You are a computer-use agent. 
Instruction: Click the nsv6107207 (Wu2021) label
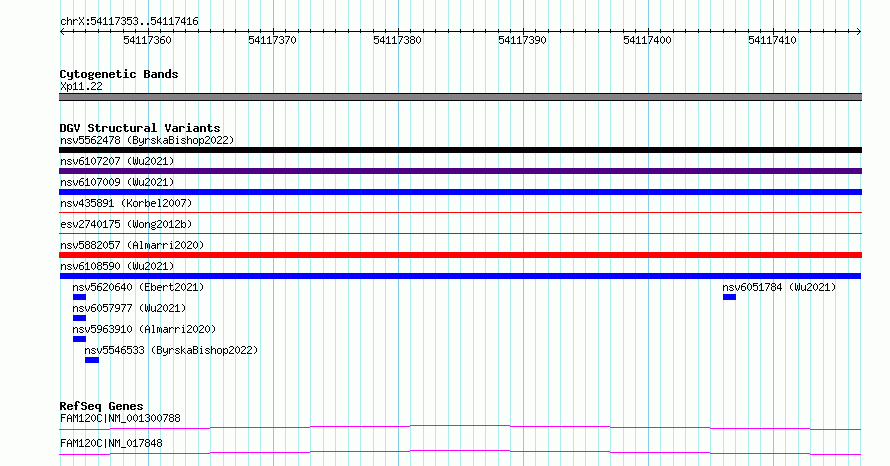117,161
